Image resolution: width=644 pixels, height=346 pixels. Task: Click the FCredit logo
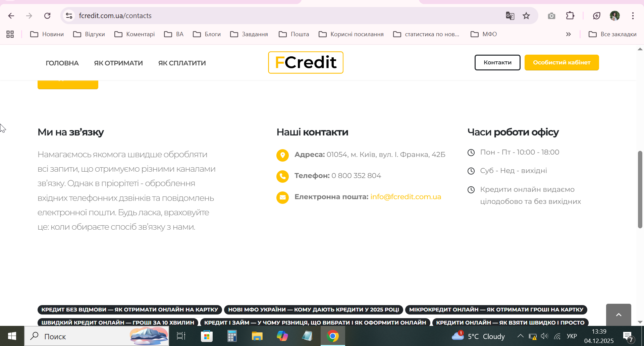pos(306,62)
